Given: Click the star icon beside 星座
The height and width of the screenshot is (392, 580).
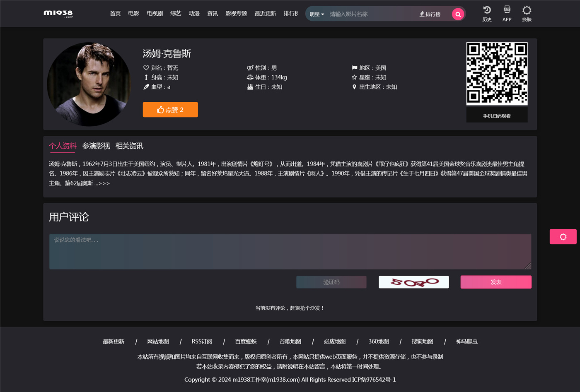Looking at the screenshot, I should coord(354,77).
